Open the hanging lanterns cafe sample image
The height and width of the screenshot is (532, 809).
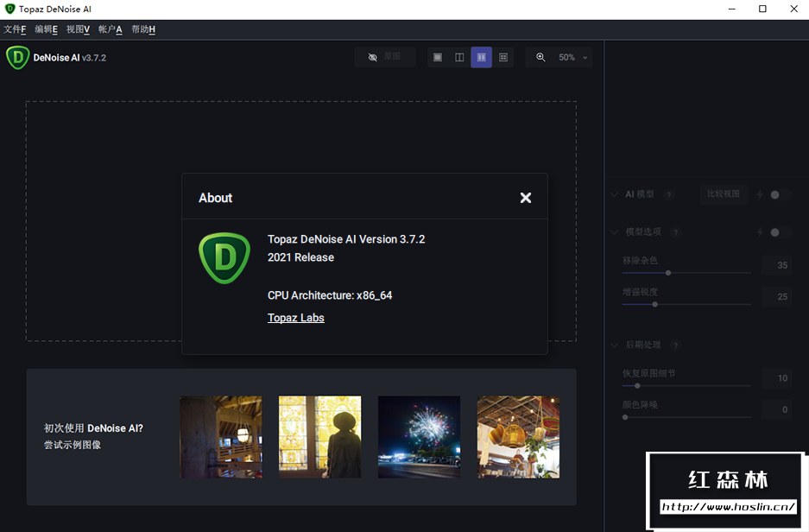pos(518,437)
